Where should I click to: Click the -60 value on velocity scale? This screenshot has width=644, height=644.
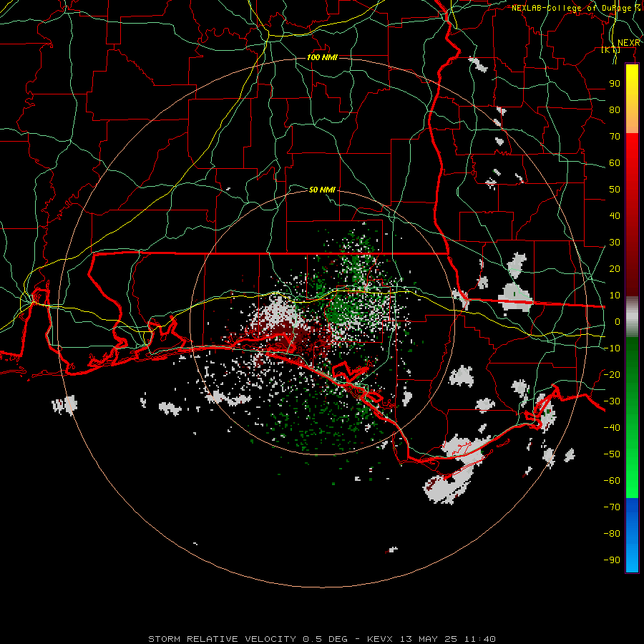612,481
